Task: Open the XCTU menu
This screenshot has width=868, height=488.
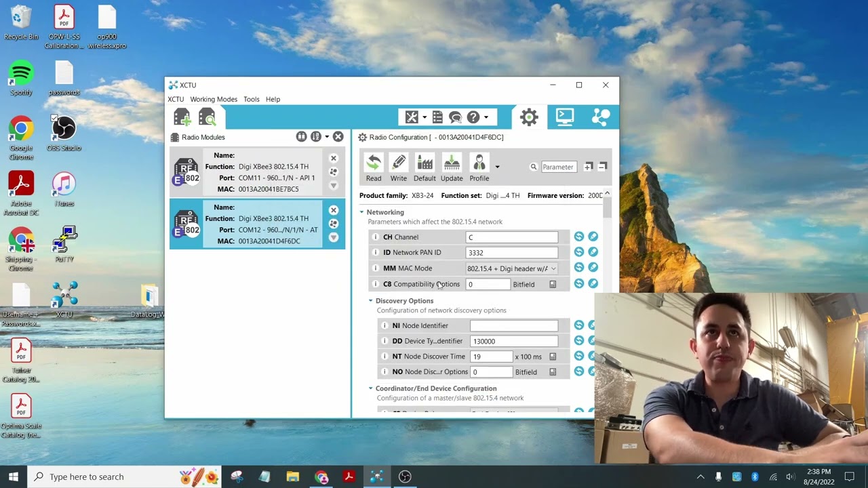Action: (x=176, y=99)
